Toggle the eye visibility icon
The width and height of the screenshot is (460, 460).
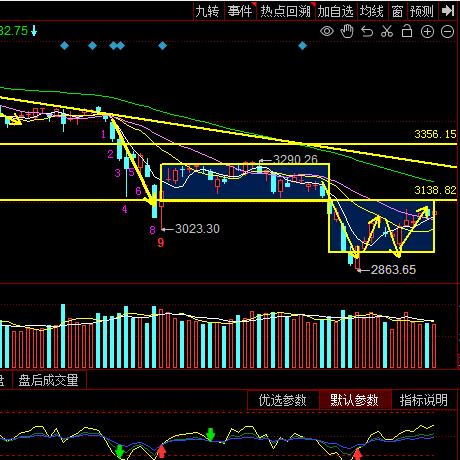pos(327,32)
